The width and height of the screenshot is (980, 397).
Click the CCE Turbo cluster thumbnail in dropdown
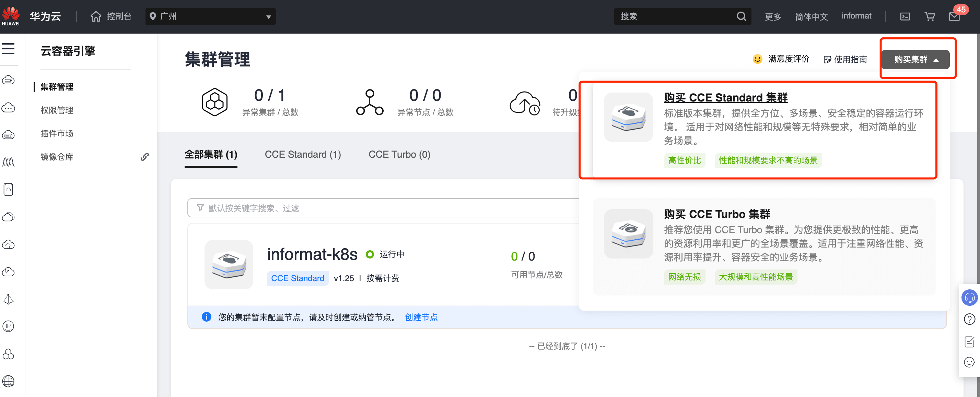coord(629,234)
